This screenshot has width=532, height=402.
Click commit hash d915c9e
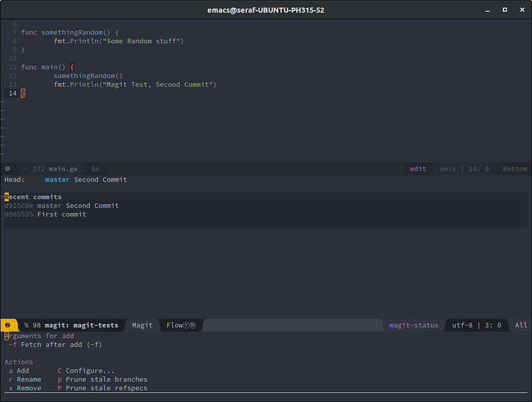click(x=19, y=206)
